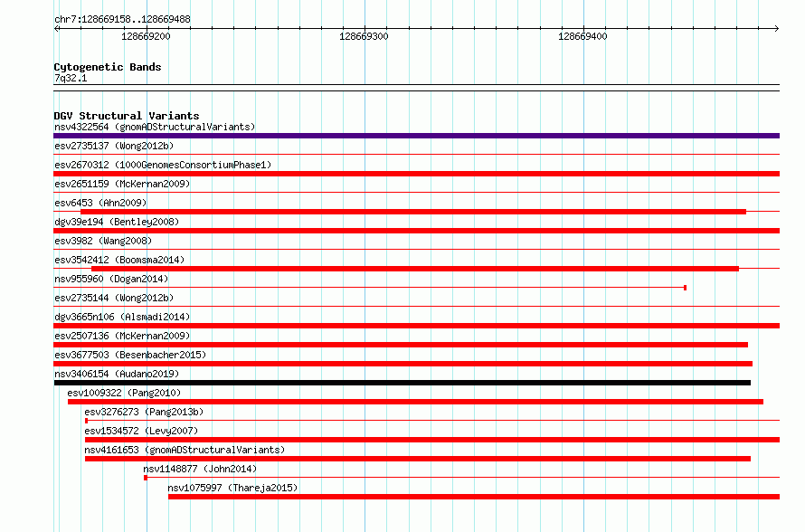Select the red bar for esv2670312
The width and height of the screenshot is (805, 532).
pos(416,174)
